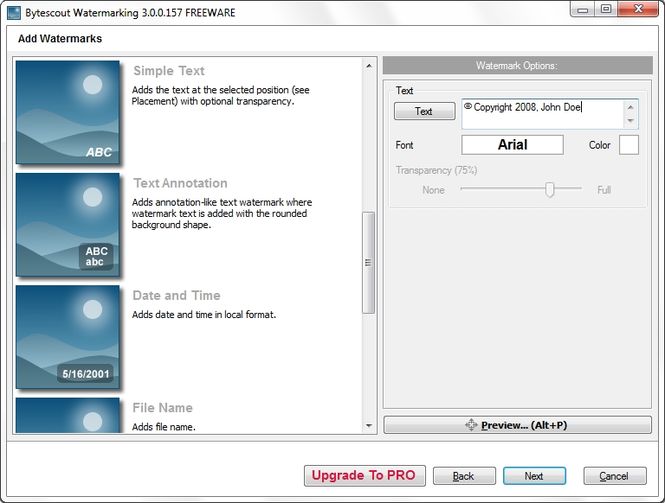This screenshot has width=665, height=503.
Task: Click the Transparency (75%) label
Action: coord(436,170)
